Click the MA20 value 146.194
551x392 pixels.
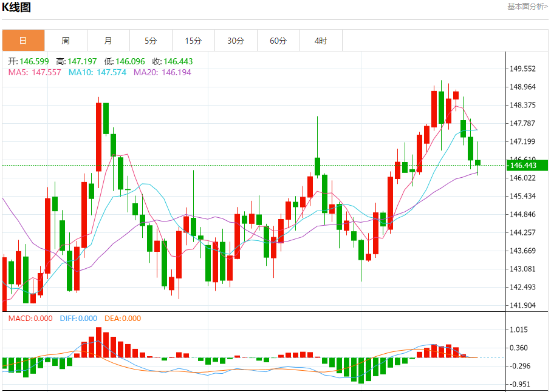tap(176, 72)
